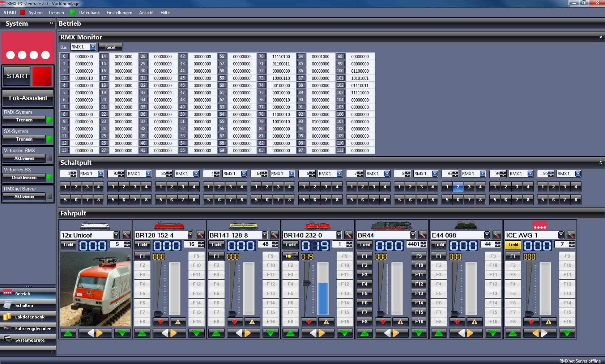Viewport: 605px width, 364px height.
Task: Open the Einstellungen menu
Action: [119, 12]
